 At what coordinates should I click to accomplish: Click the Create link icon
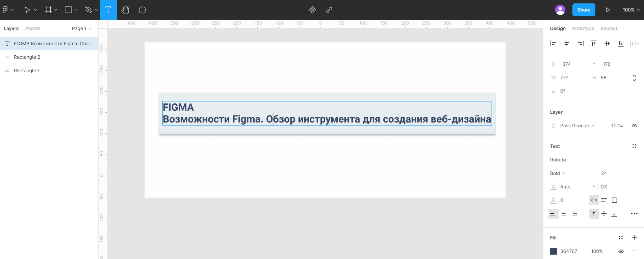[x=329, y=10]
